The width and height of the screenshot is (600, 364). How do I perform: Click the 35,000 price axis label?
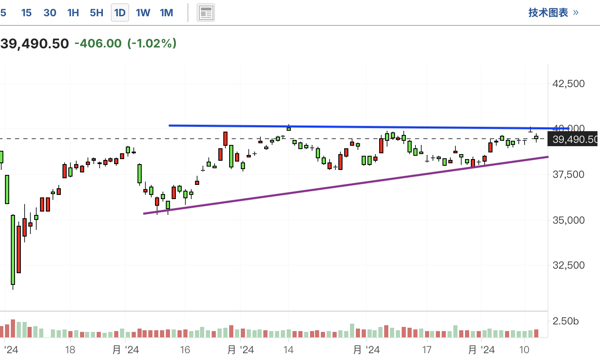pos(568,220)
